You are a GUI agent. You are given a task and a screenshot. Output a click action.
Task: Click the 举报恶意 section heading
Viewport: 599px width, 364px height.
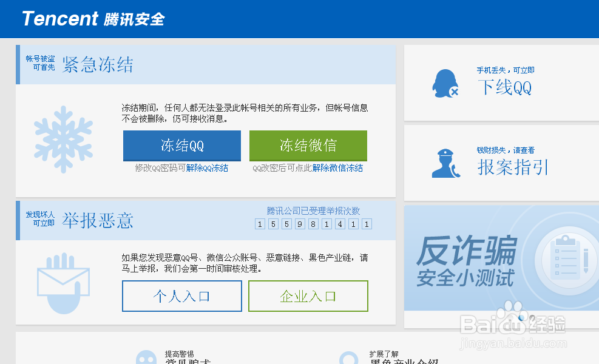98,220
